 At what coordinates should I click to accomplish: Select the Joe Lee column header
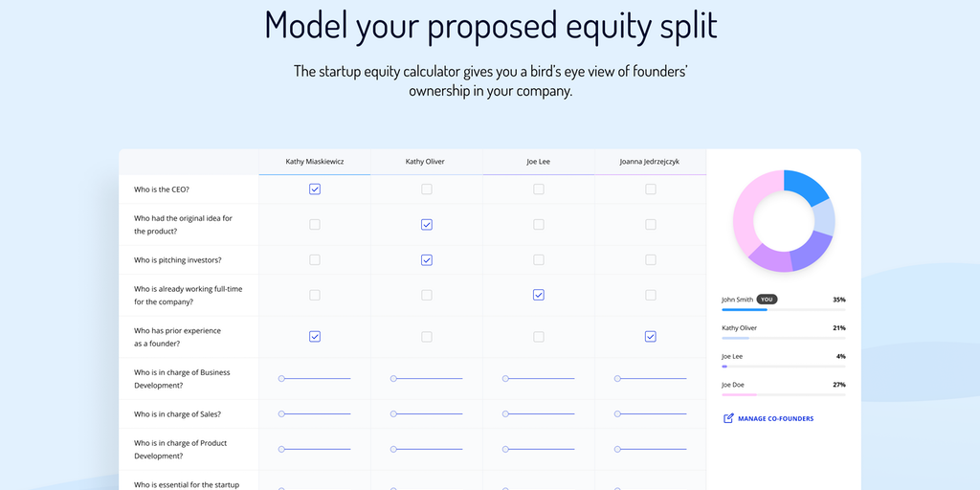pyautogui.click(x=538, y=162)
